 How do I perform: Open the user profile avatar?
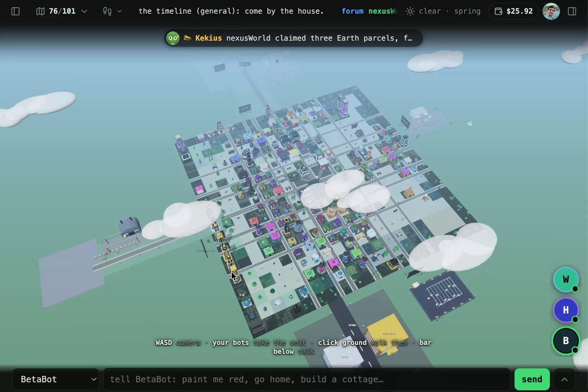(551, 11)
